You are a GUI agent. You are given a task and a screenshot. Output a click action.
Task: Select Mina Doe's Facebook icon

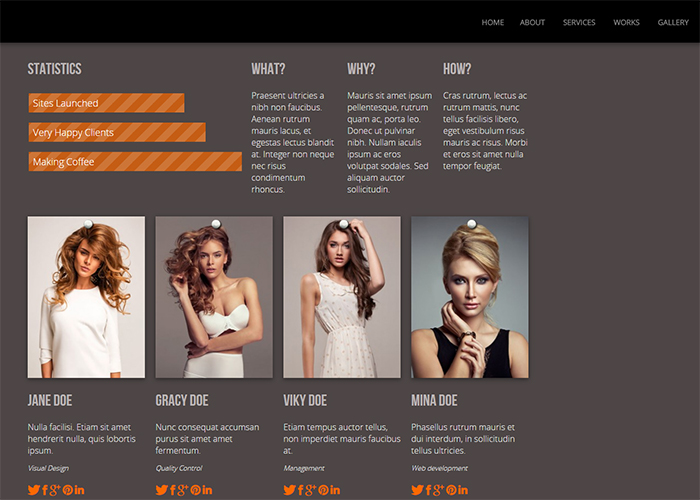[428, 490]
